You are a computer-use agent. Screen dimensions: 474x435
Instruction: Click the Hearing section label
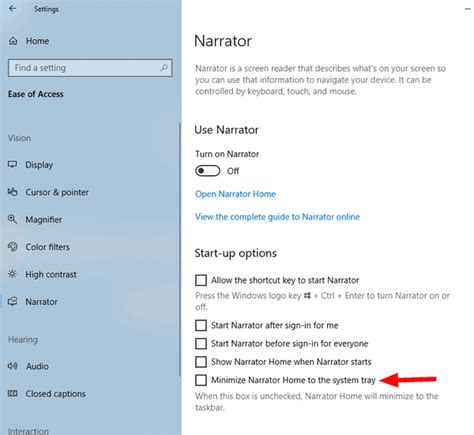click(x=23, y=339)
